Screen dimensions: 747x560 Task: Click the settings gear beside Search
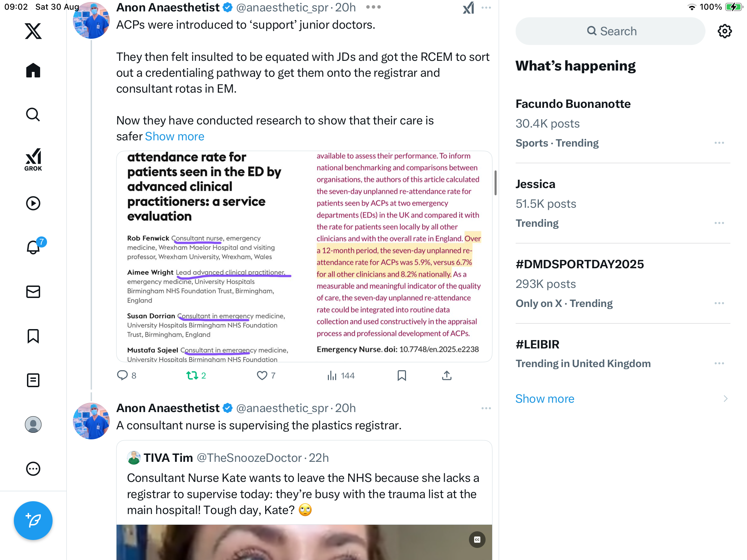[725, 31]
